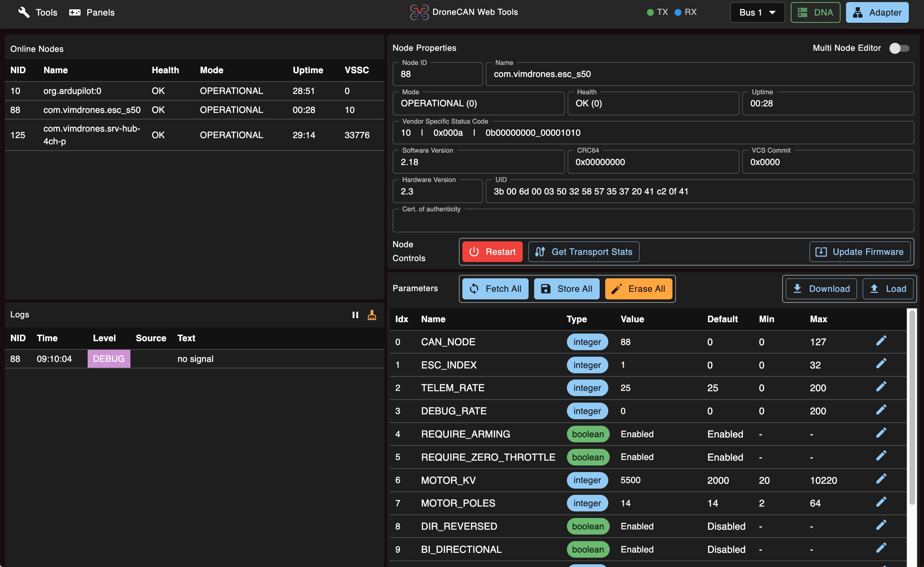The image size is (924, 567).
Task: Click the VCS Commit field
Action: point(828,162)
